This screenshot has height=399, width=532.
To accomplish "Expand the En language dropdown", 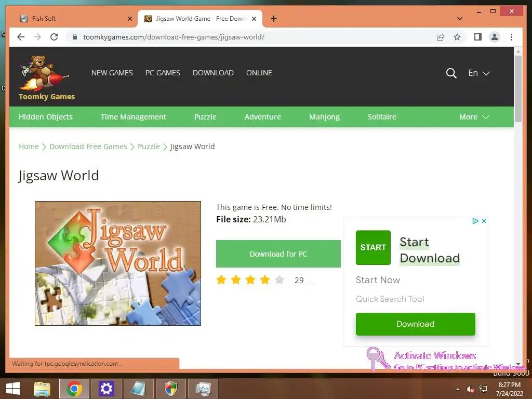I will point(478,73).
